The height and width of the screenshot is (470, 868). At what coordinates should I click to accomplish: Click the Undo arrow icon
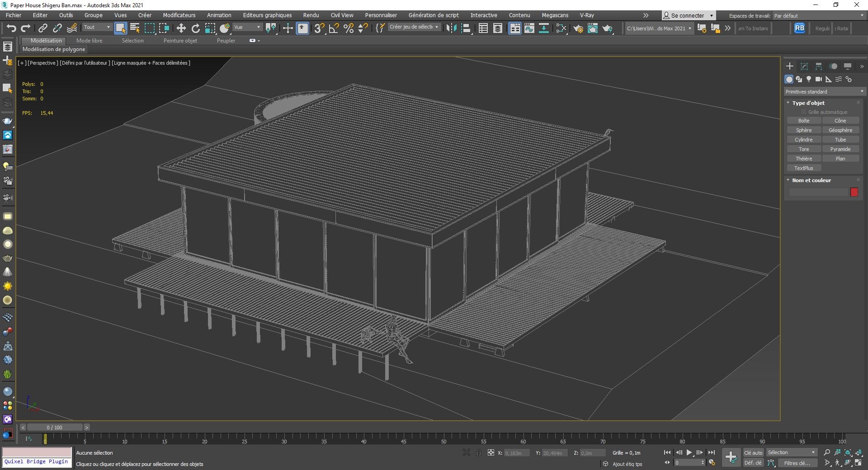point(11,28)
